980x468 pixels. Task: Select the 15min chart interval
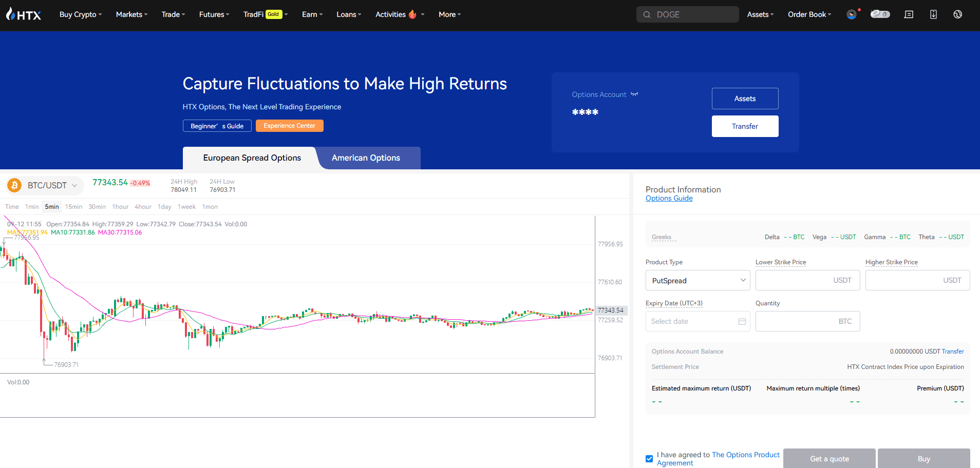pyautogui.click(x=73, y=207)
